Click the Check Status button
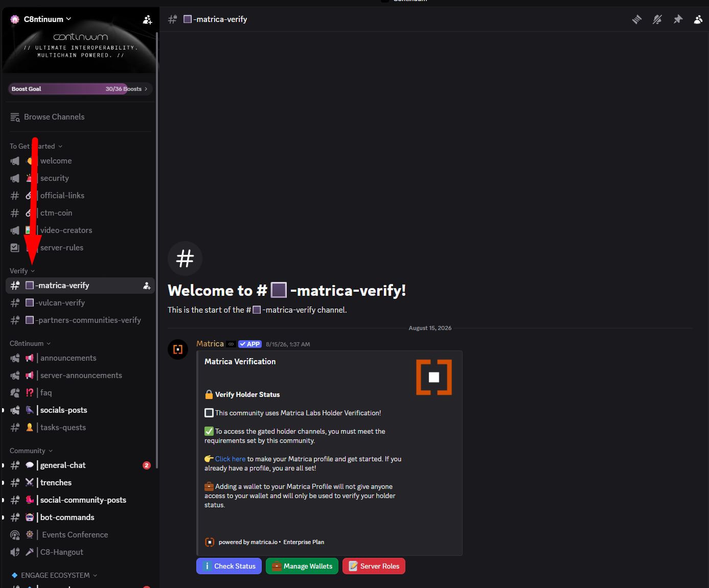This screenshot has height=588, width=709. pyautogui.click(x=229, y=566)
